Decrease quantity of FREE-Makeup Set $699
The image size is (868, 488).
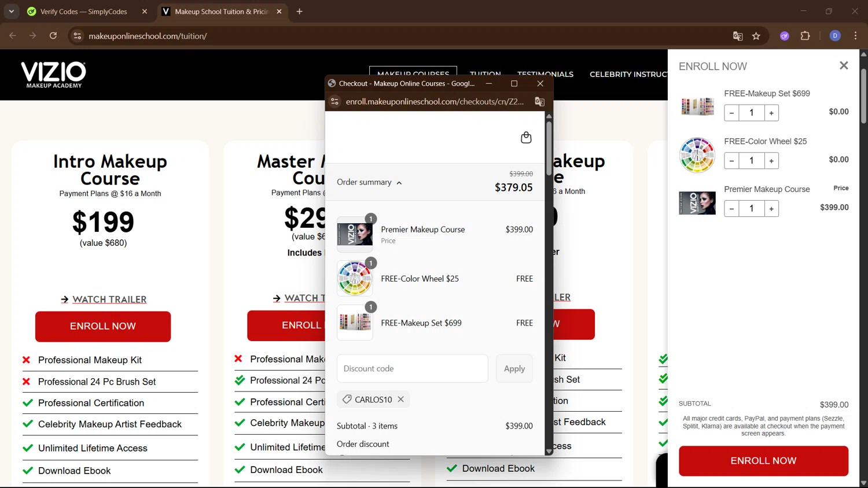tap(731, 113)
